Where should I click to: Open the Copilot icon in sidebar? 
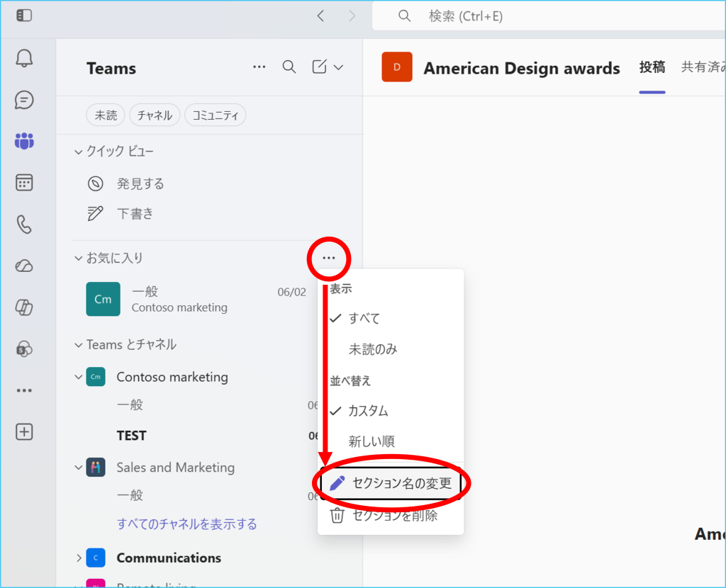pos(24,307)
